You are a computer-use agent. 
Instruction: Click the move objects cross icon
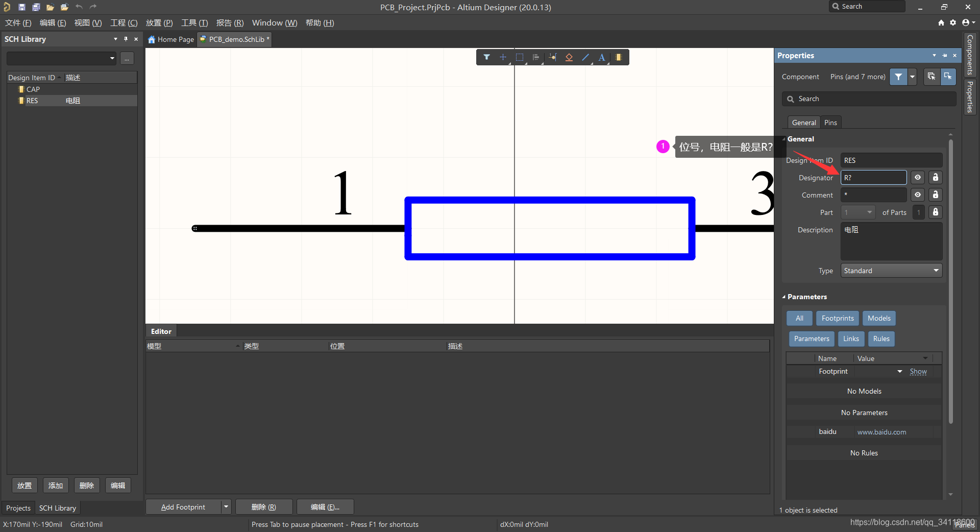[503, 57]
